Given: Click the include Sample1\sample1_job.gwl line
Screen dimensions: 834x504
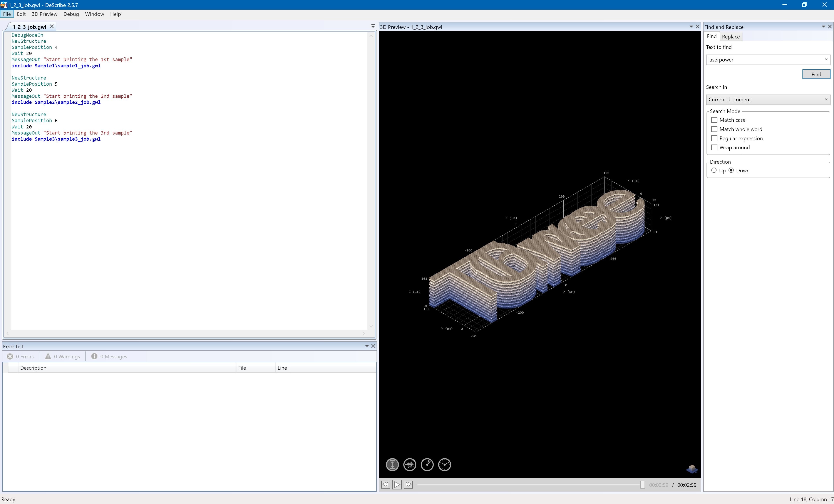Looking at the screenshot, I should coord(56,66).
